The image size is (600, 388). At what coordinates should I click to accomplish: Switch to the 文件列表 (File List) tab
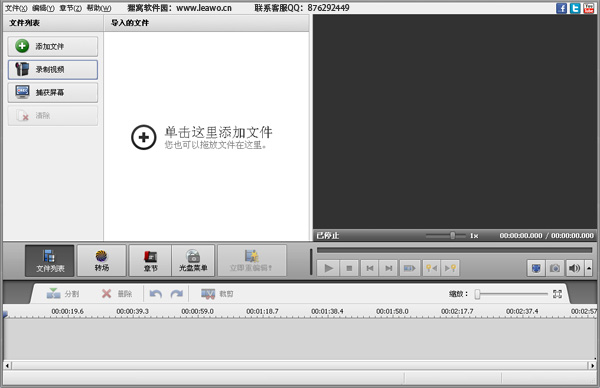click(x=50, y=261)
